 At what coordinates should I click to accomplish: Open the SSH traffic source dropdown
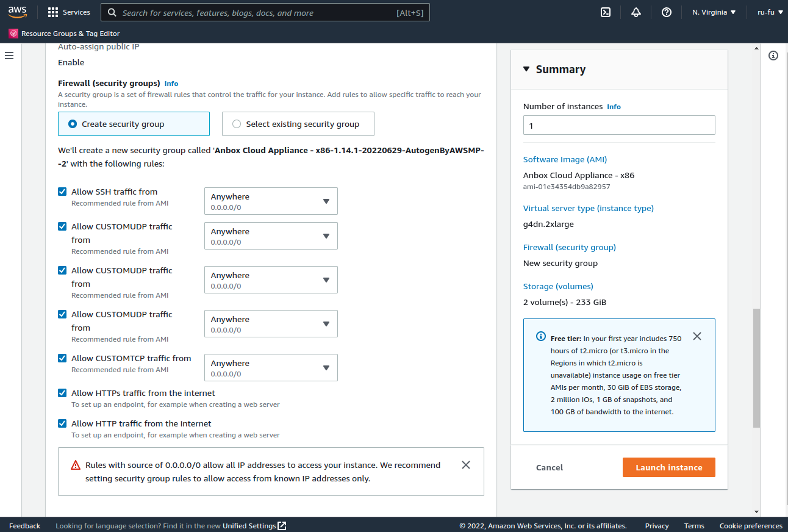pyautogui.click(x=271, y=201)
